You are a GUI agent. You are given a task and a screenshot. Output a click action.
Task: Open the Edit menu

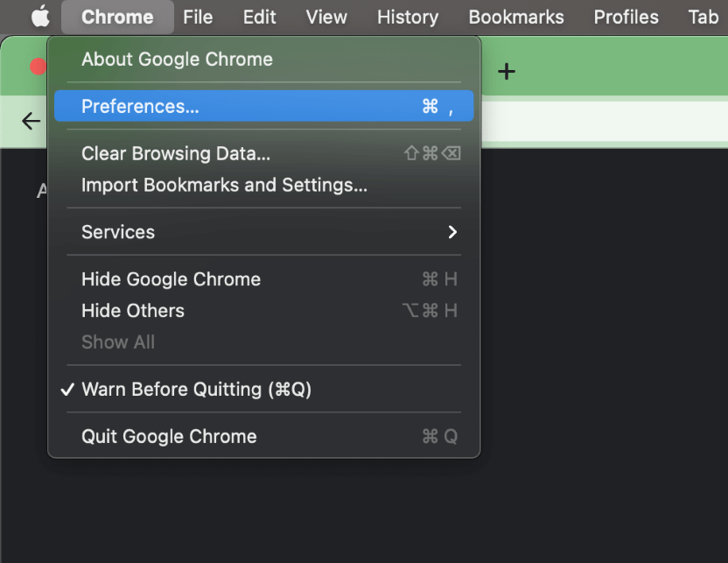tap(260, 17)
